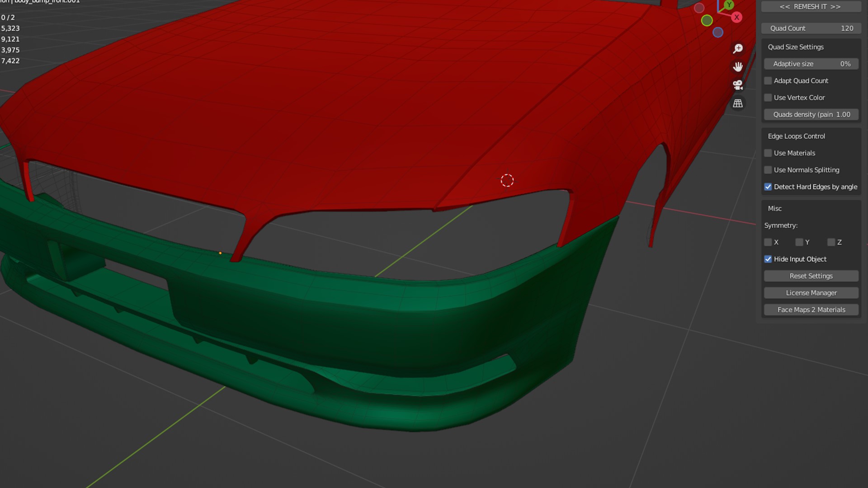Disable Detect Hard Edges by angle
Viewport: 868px width, 488px height.
point(768,187)
